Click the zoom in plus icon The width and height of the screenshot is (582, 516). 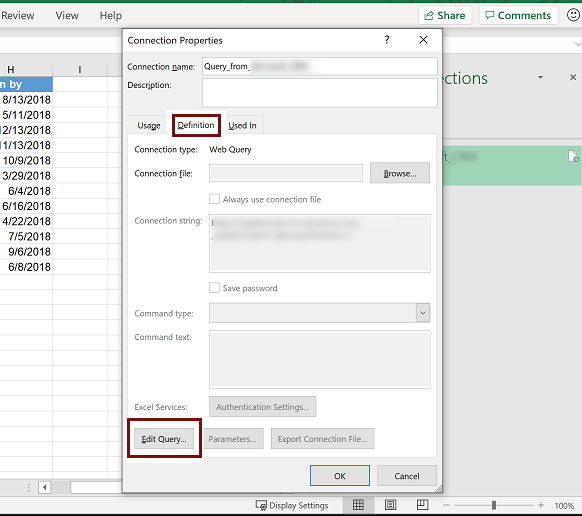pyautogui.click(x=541, y=505)
